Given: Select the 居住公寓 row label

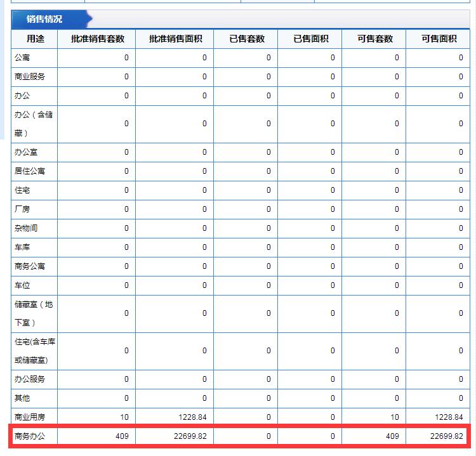Looking at the screenshot, I should pyautogui.click(x=29, y=171).
